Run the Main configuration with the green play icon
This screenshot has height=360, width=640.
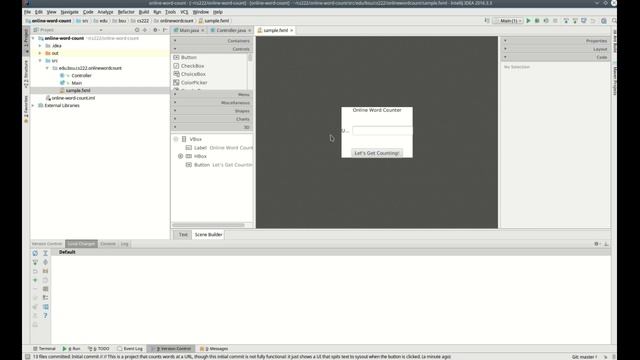[528, 20]
